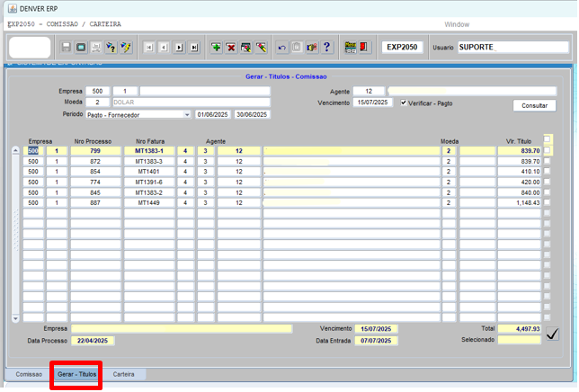Click the red exit door icon
This screenshot has height=392, width=579.
tap(364, 48)
